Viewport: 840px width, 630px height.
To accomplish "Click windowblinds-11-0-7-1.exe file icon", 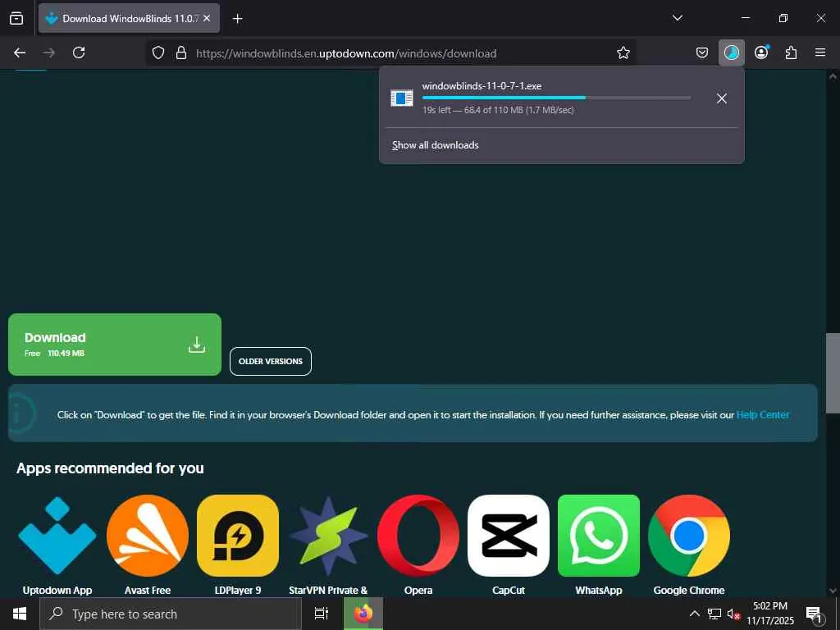I will [401, 98].
